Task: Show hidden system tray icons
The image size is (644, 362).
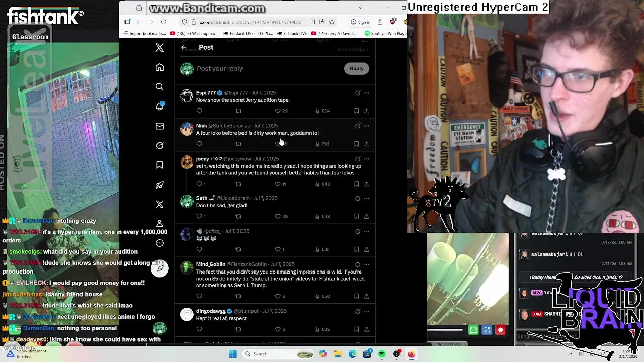Action: click(x=570, y=354)
